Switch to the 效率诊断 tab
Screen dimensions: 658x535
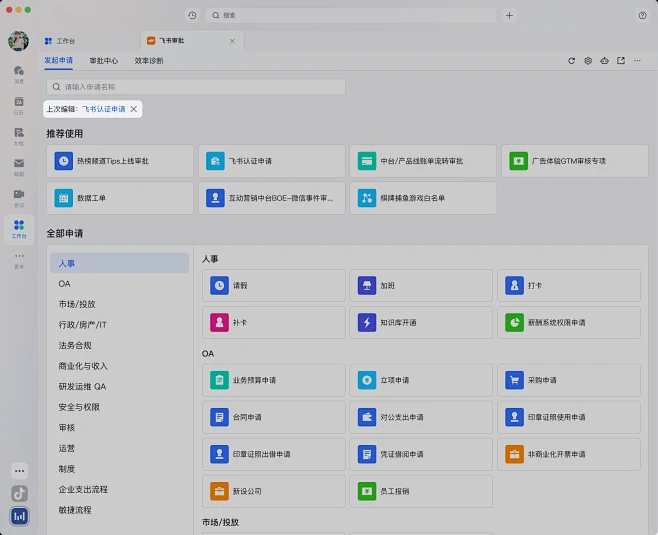pos(149,61)
